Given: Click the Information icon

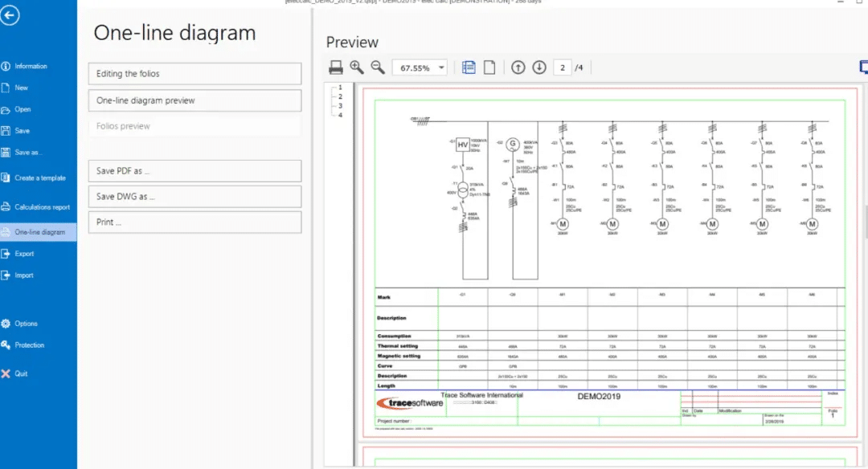Looking at the screenshot, I should point(6,67).
